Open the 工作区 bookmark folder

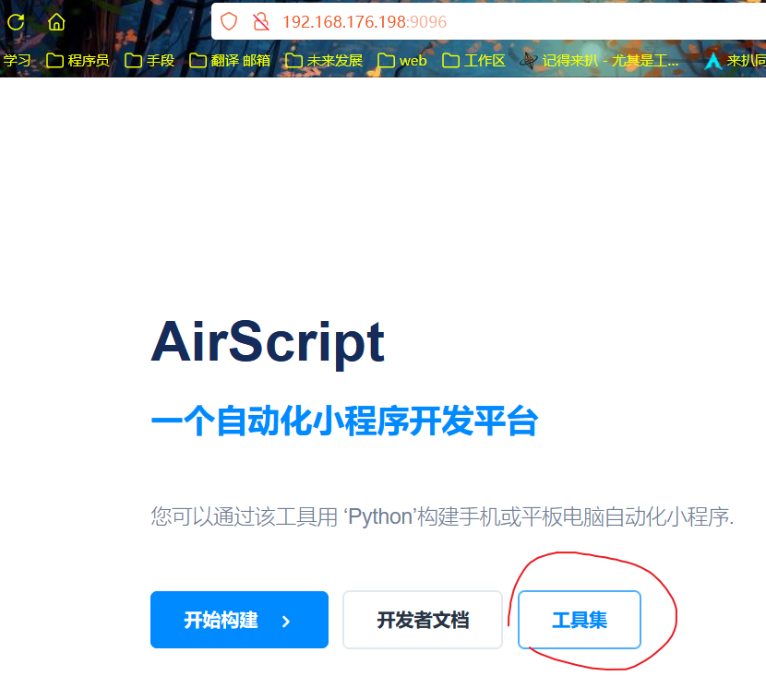[x=473, y=61]
